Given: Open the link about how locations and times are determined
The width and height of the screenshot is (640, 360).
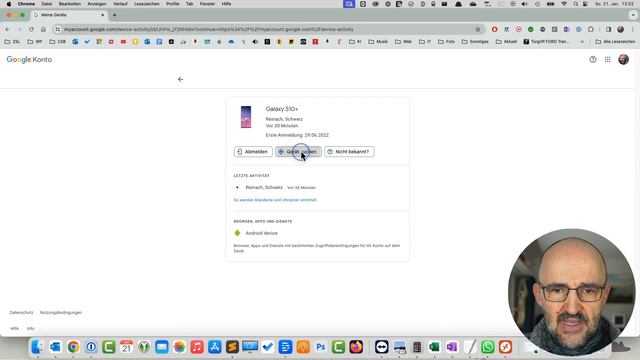Looking at the screenshot, I should 275,200.
